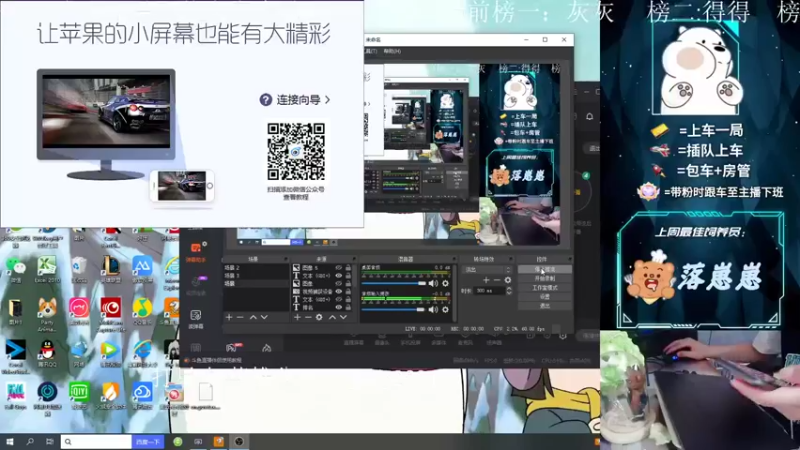Image resolution: width=800 pixels, height=450 pixels.
Task: Click the notification bell in streaming app
Action: coord(589,117)
